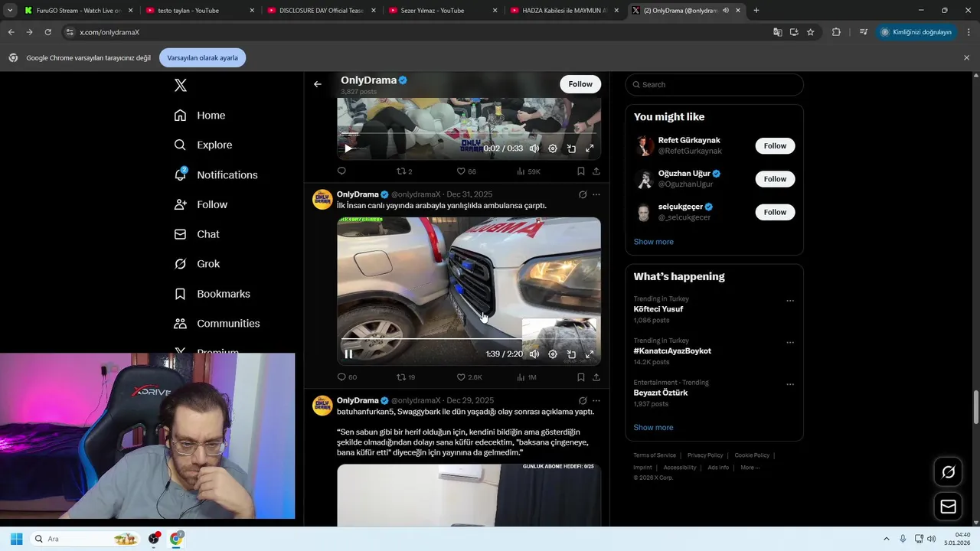Open more options for Beyazıt Öztürk trend

pos(790,385)
